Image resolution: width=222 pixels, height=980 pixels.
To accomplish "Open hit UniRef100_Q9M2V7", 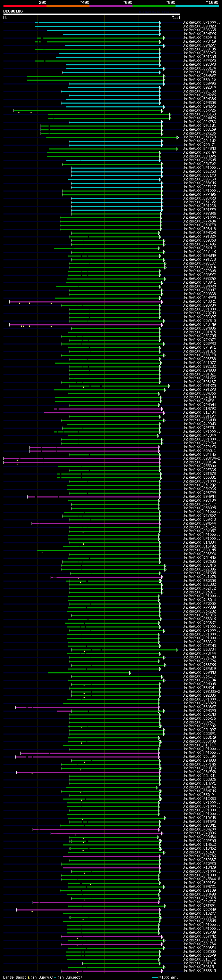I will coord(199,45).
